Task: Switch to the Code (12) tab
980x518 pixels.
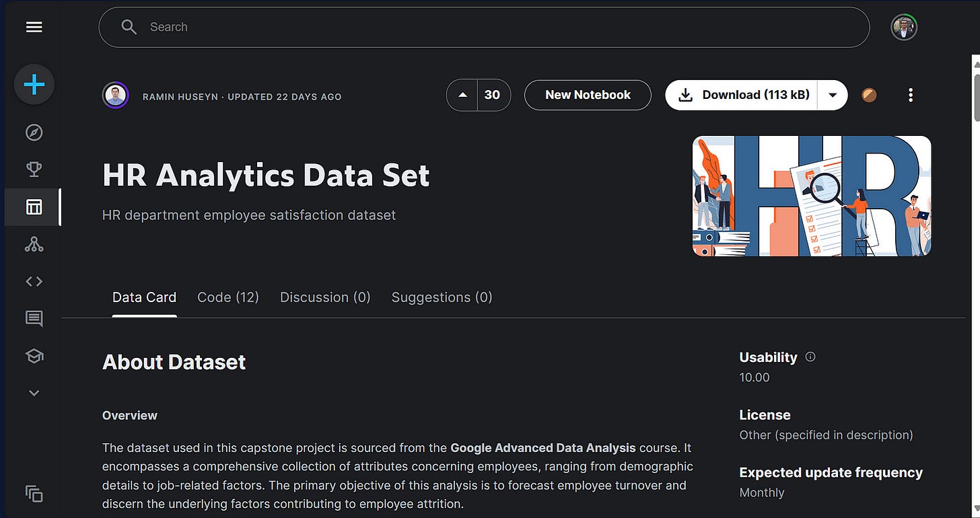Action: click(228, 297)
